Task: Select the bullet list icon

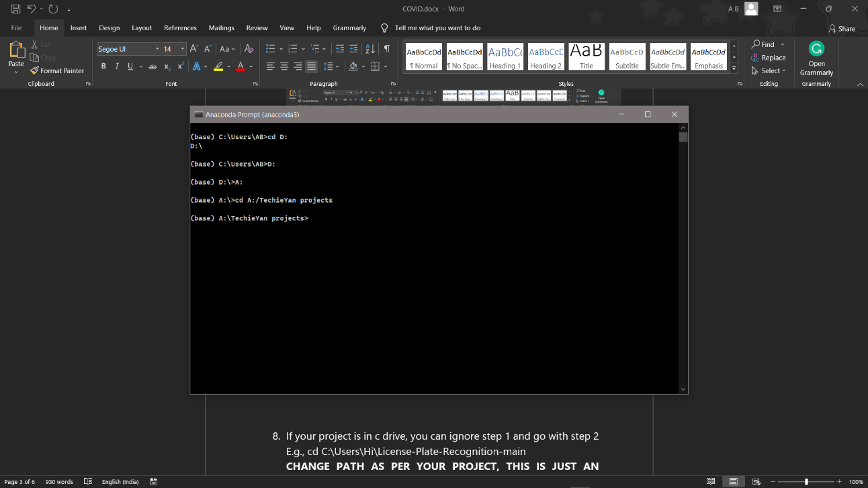Action: click(x=270, y=49)
